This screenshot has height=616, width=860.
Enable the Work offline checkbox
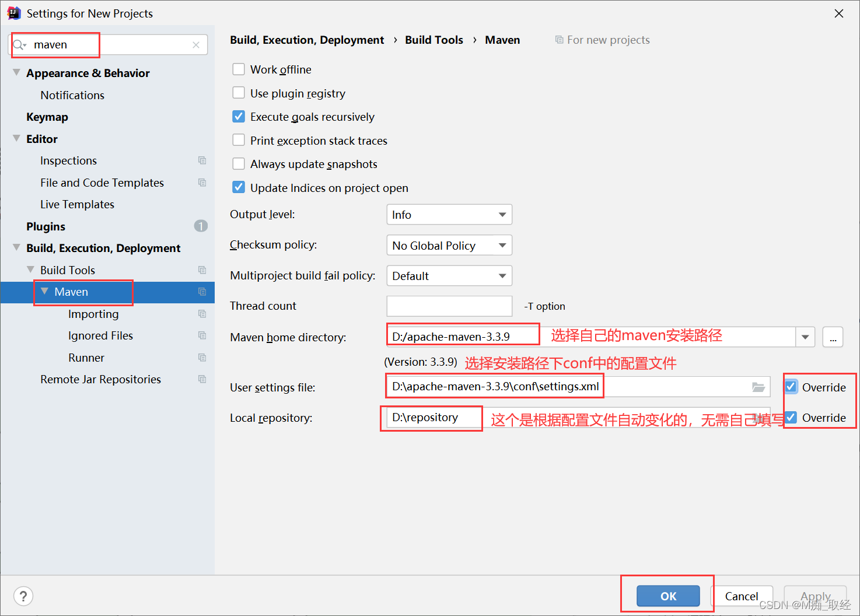[x=239, y=69]
